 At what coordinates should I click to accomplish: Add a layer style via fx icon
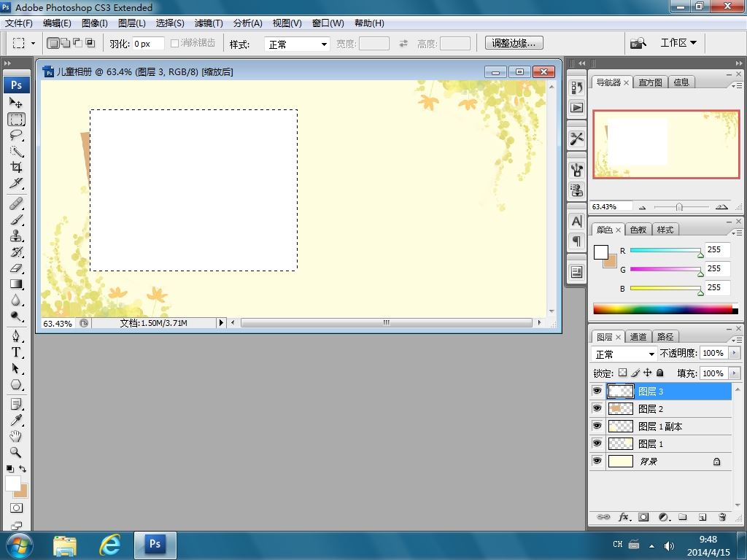click(x=624, y=517)
